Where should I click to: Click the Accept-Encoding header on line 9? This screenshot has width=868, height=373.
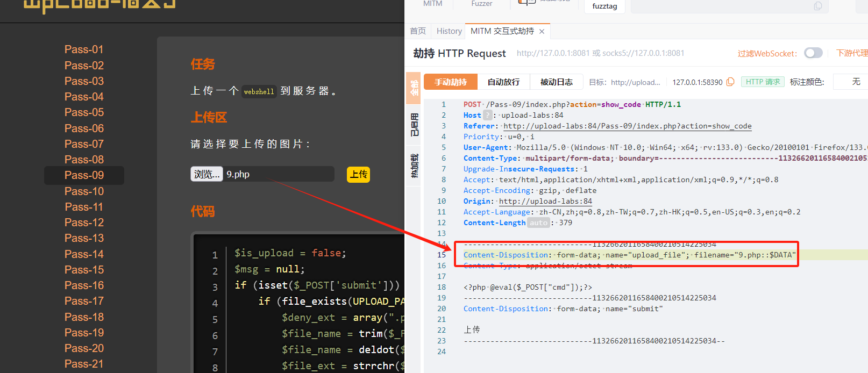click(x=530, y=190)
